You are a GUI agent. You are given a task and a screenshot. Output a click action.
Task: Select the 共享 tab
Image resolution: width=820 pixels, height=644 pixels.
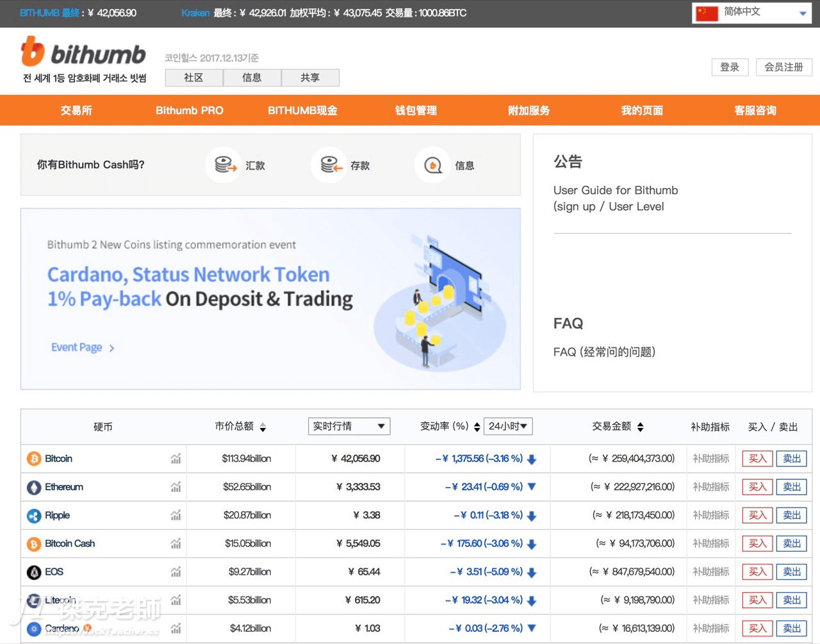coord(310,78)
